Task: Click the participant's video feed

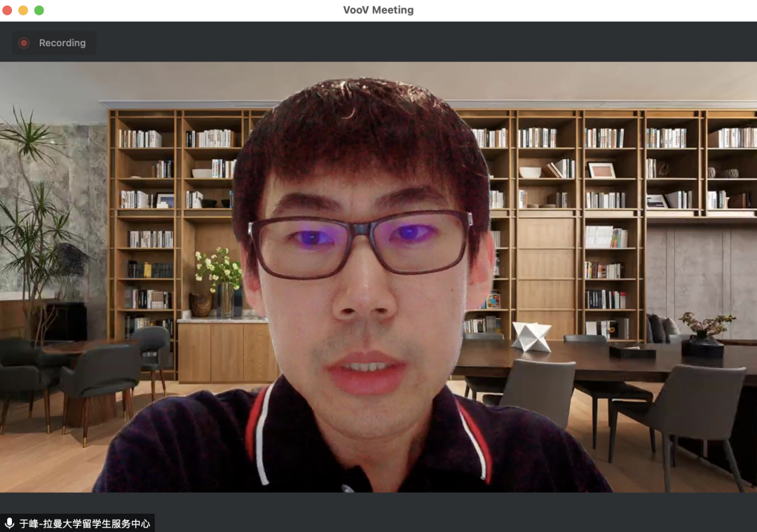Action: tap(378, 277)
